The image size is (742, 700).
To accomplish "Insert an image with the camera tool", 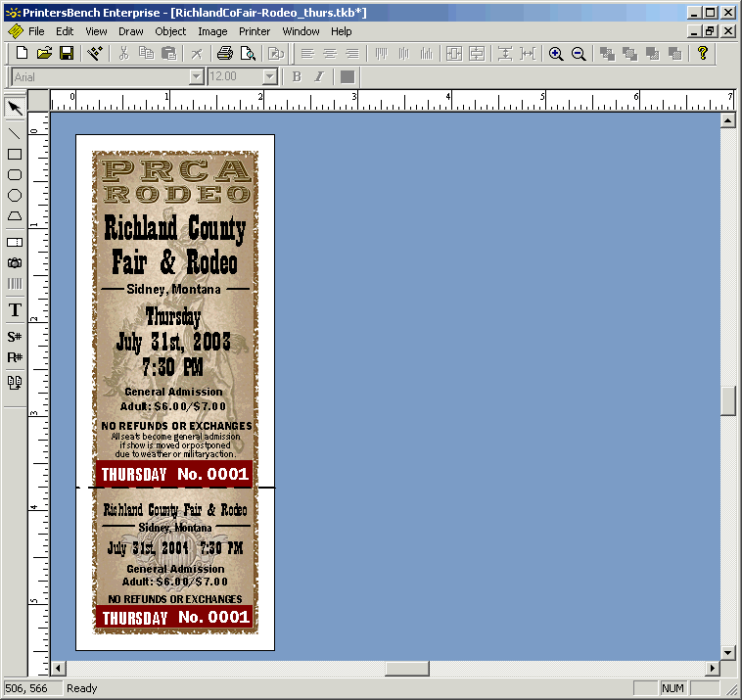I will (15, 263).
